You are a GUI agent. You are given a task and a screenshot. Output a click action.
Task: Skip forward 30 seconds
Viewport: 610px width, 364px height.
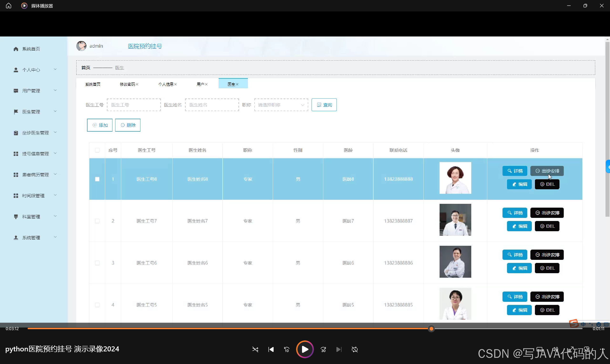pos(323,349)
